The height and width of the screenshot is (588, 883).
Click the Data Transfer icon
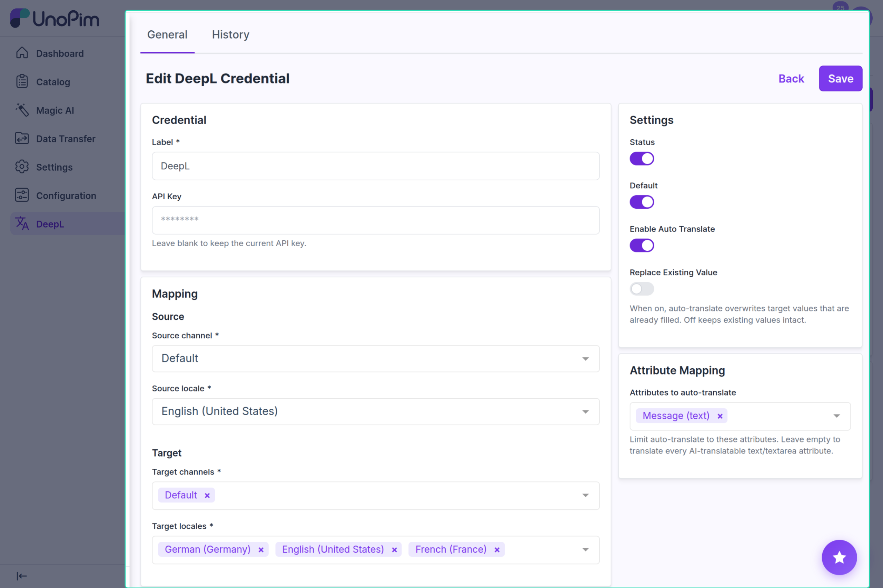coord(22,138)
